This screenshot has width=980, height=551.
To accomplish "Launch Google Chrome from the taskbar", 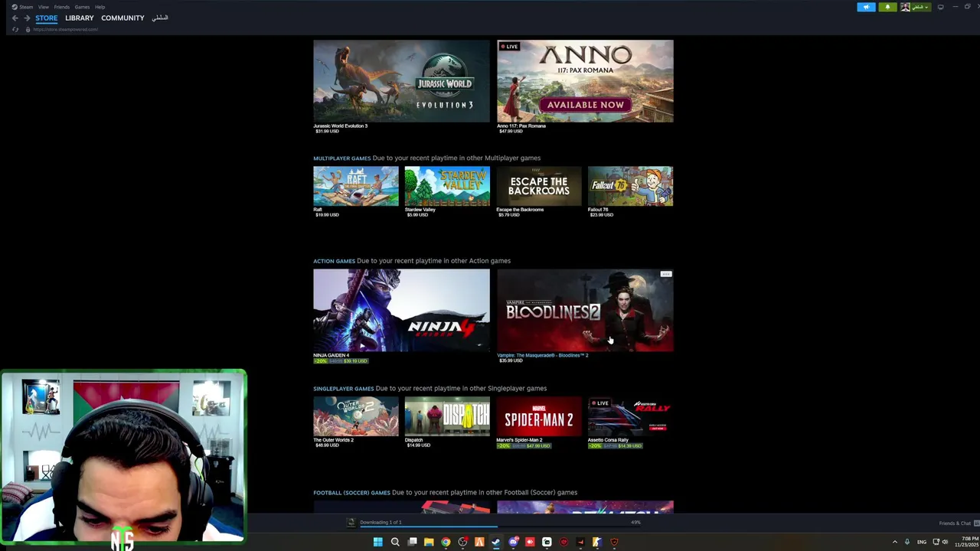I will (x=446, y=542).
